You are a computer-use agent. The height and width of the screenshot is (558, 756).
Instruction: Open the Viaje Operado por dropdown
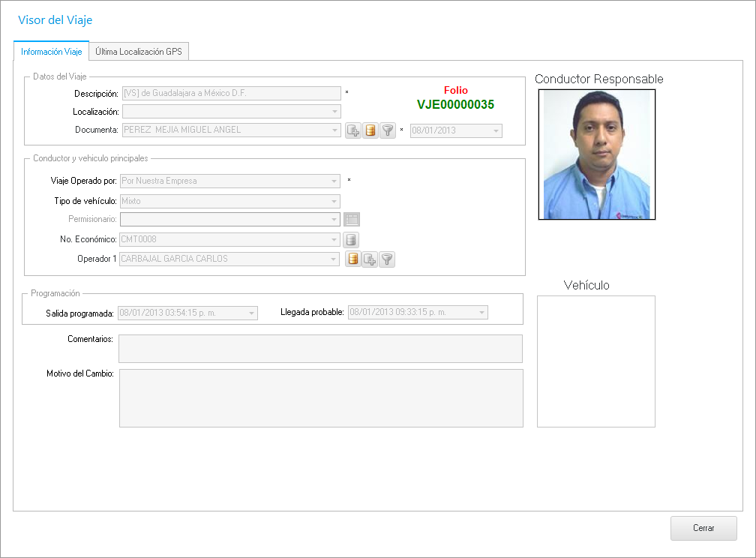pyautogui.click(x=334, y=181)
